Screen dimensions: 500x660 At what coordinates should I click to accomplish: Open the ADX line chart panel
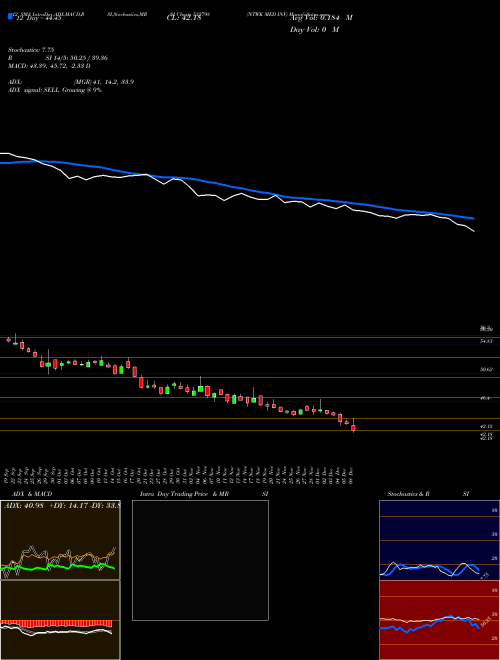pyautogui.click(x=60, y=540)
